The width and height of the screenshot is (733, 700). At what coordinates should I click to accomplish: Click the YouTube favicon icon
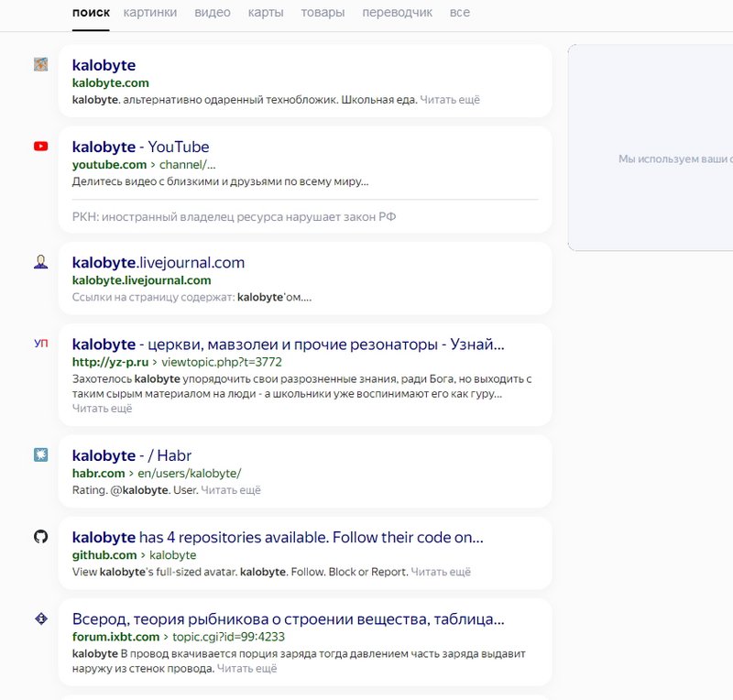click(40, 147)
